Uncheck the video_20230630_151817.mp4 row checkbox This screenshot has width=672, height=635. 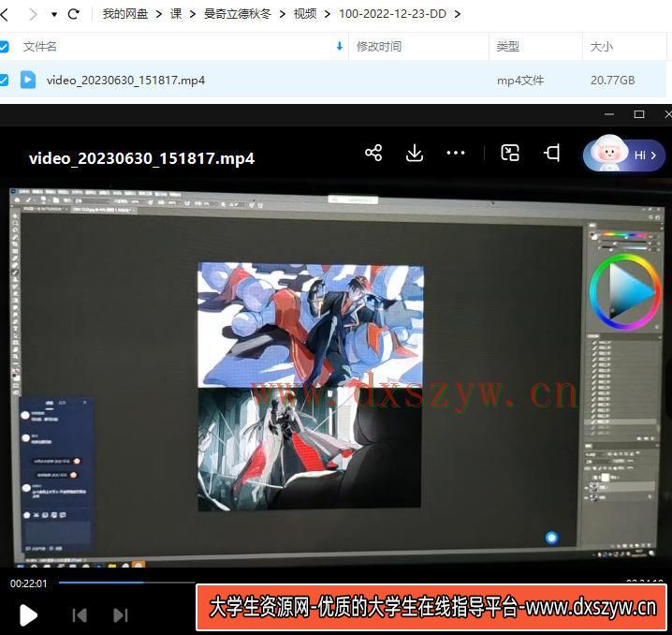tap(4, 80)
